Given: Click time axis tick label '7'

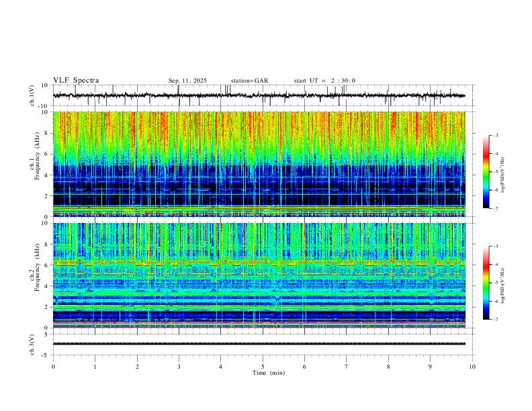Looking at the screenshot, I should 347,367.
